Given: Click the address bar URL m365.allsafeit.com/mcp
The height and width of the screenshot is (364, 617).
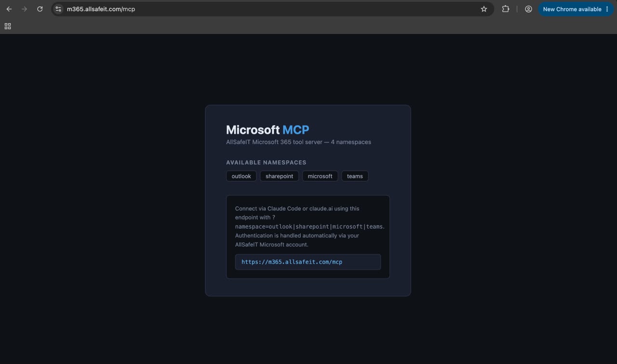Looking at the screenshot, I should pyautogui.click(x=101, y=9).
